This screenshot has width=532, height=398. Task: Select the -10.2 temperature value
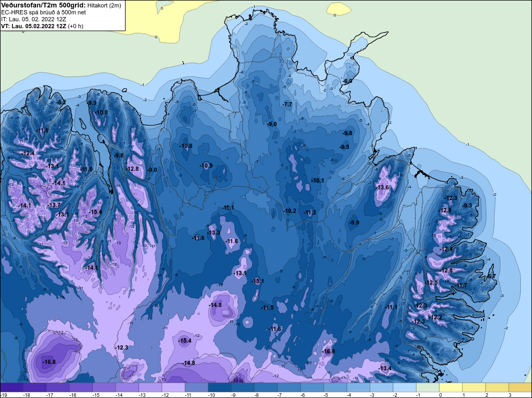point(290,211)
